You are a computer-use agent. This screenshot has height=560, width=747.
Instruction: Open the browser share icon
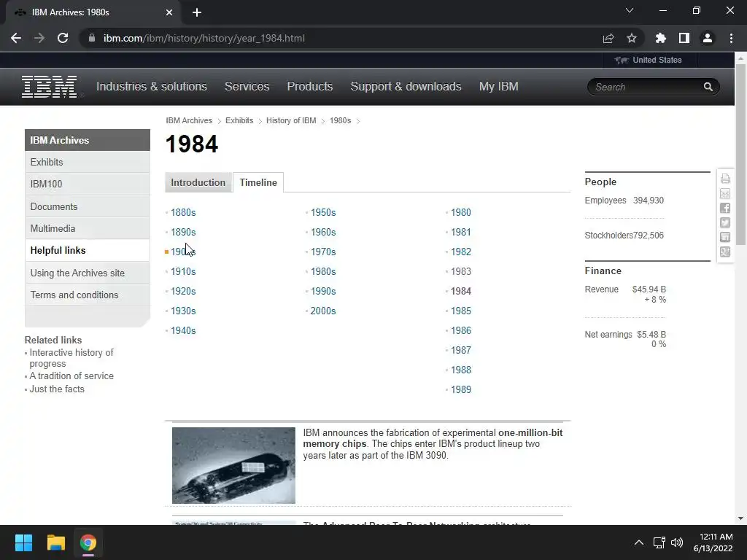[608, 38]
